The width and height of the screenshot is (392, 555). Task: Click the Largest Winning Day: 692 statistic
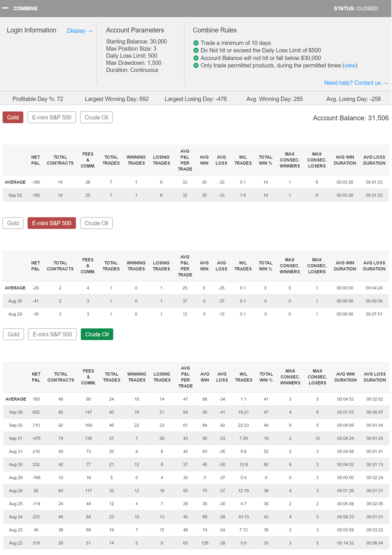[117, 99]
